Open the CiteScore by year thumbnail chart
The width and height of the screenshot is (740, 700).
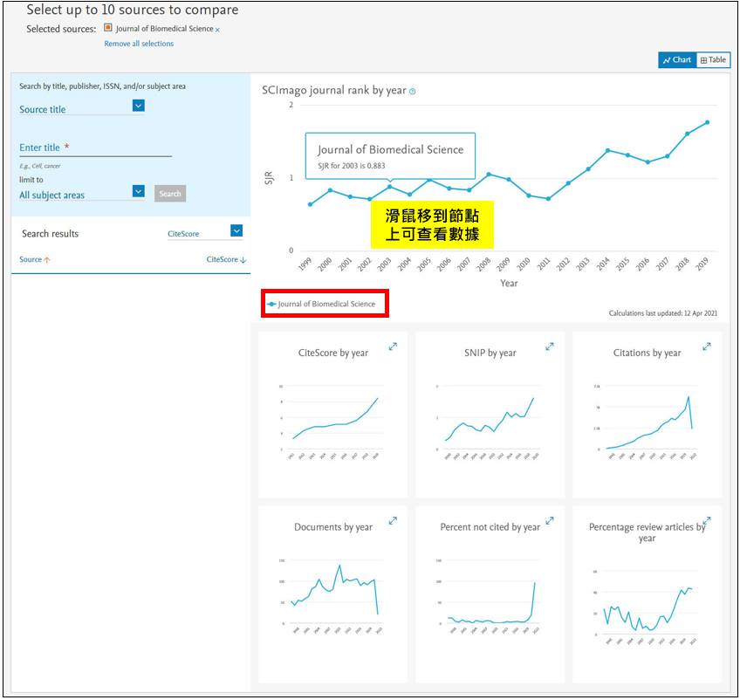tap(333, 415)
